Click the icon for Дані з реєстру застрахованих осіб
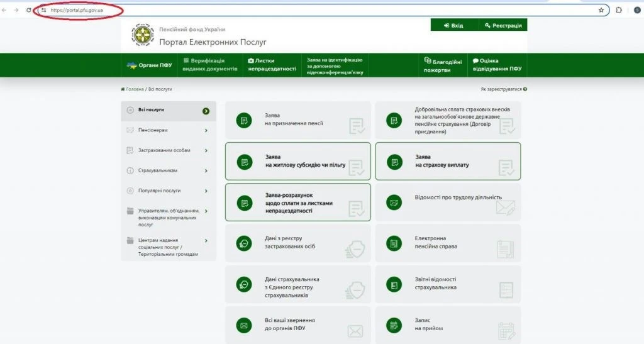 coord(244,243)
